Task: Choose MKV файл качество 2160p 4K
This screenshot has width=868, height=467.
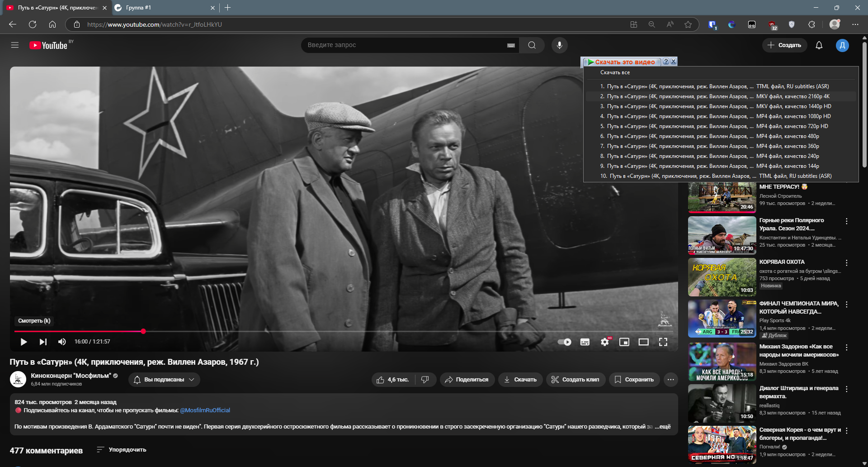Action: click(x=721, y=96)
